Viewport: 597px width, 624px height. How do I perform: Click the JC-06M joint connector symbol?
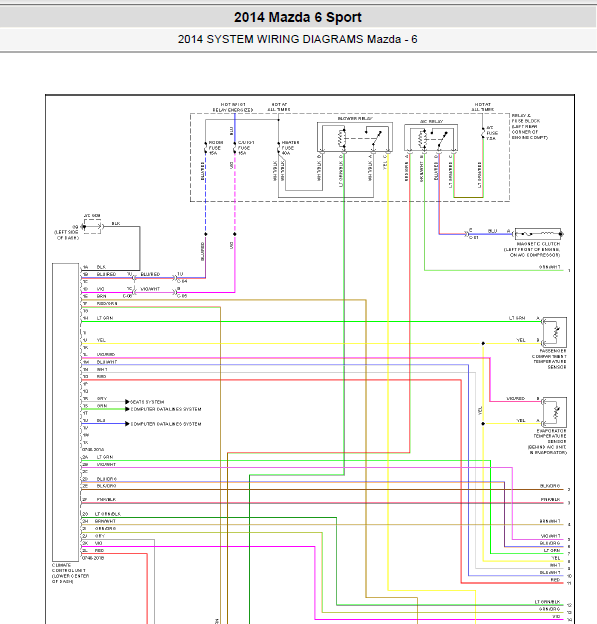92,227
